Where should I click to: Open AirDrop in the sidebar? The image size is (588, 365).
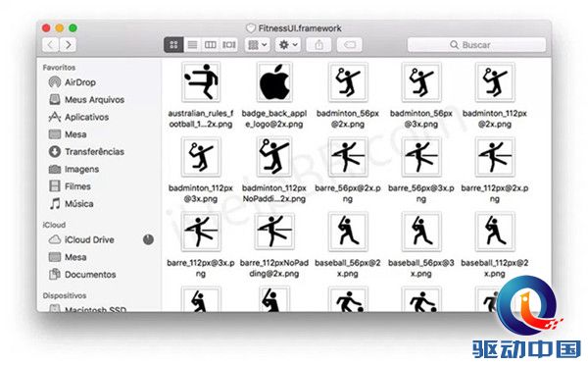(73, 82)
